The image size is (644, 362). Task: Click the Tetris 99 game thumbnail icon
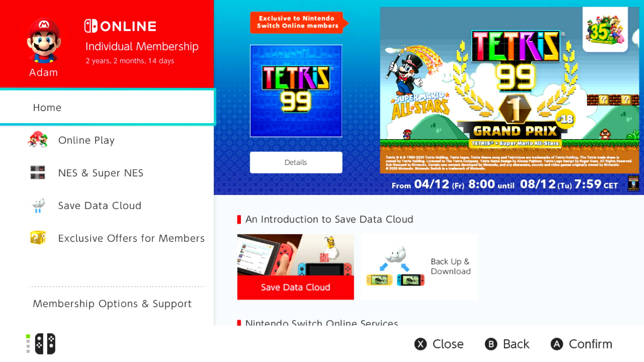296,90
